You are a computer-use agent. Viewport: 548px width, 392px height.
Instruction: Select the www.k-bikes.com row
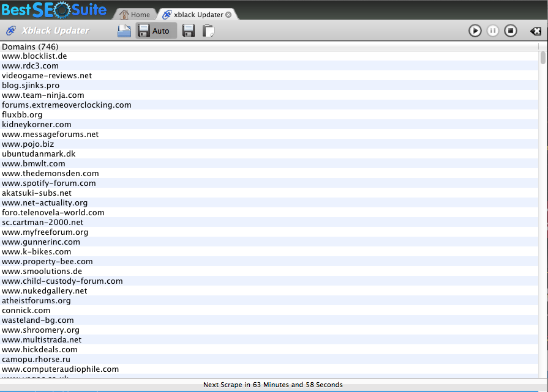click(x=269, y=251)
